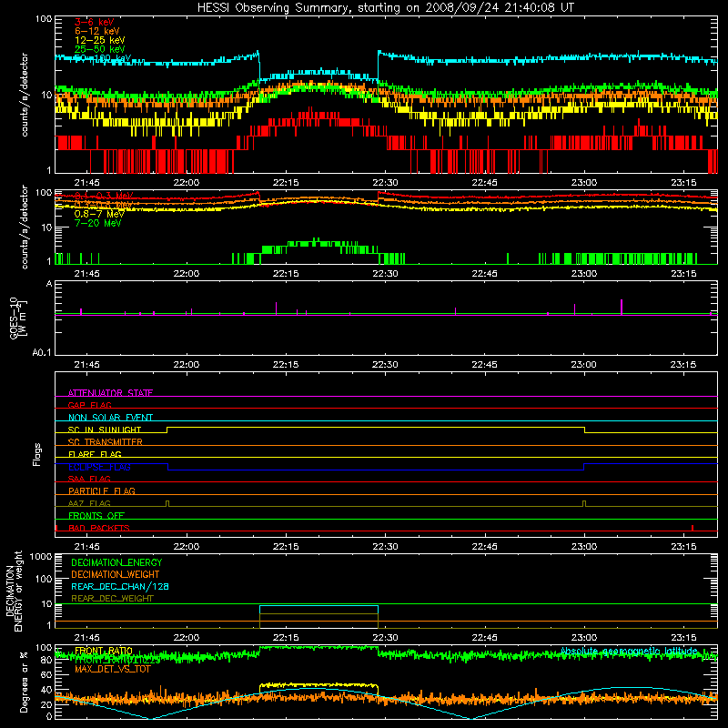Click the magenta GOES spike near 22:14
The image size is (728, 728).
277,308
